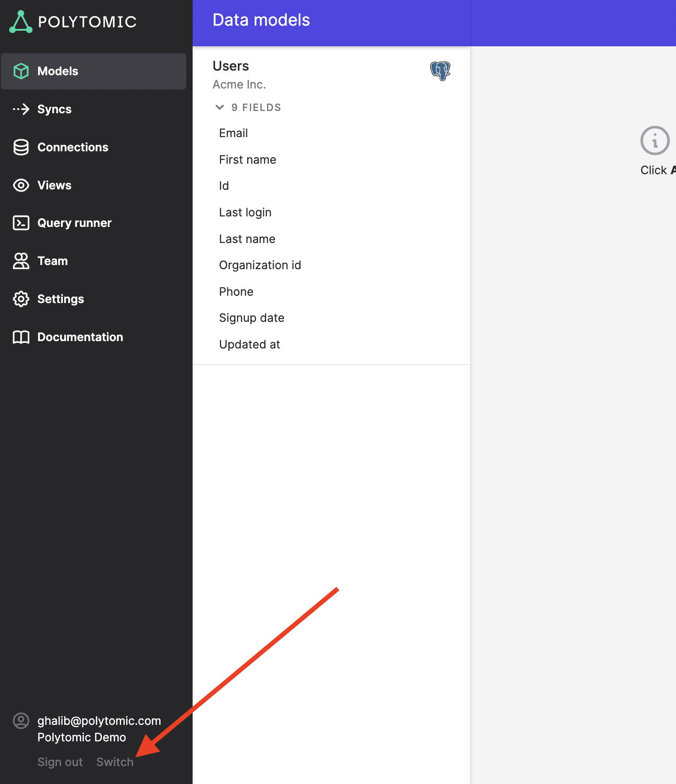The image size is (676, 784).
Task: Click the info circle icon
Action: 655,140
